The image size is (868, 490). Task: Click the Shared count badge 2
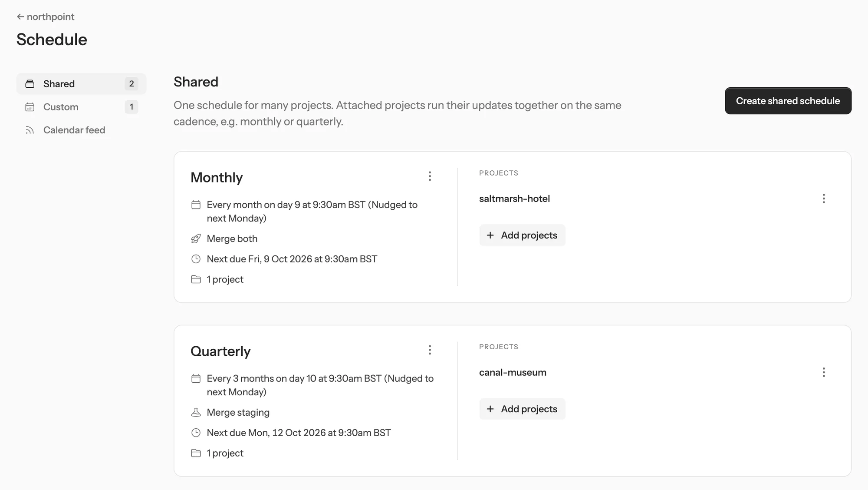click(x=132, y=84)
